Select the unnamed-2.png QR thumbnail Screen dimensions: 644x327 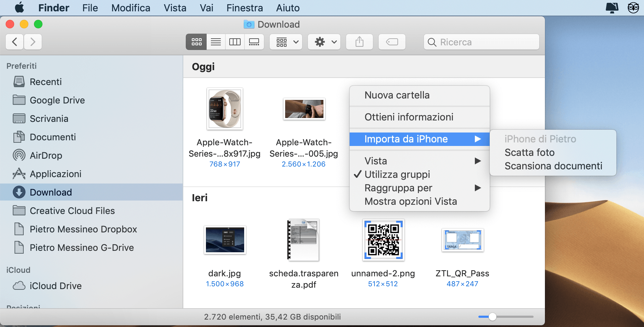click(383, 240)
